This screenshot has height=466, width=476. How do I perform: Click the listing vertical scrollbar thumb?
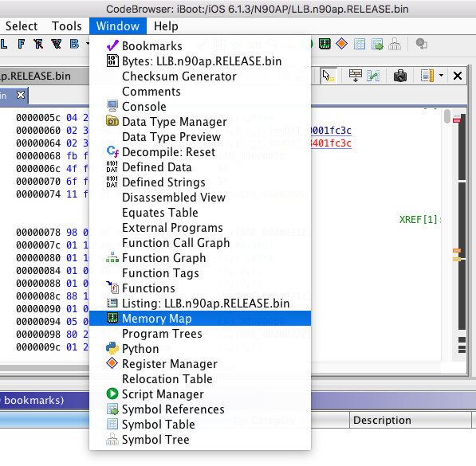click(446, 116)
